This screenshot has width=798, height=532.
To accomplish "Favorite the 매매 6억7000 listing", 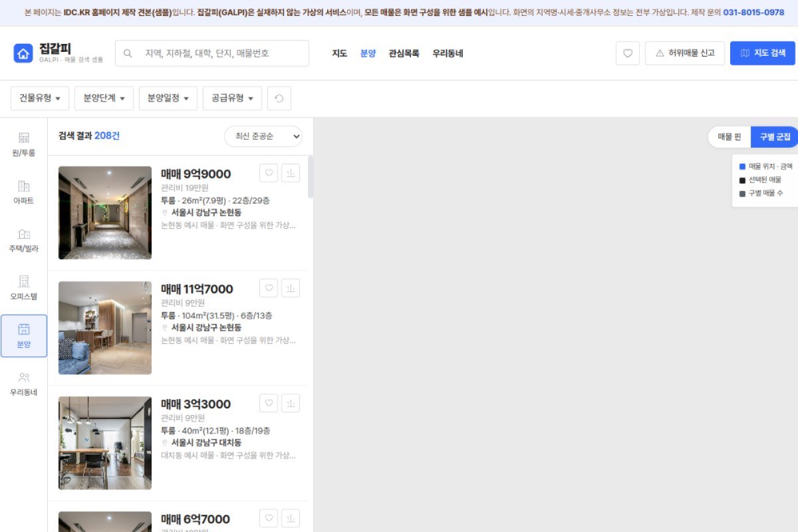I will (x=269, y=518).
